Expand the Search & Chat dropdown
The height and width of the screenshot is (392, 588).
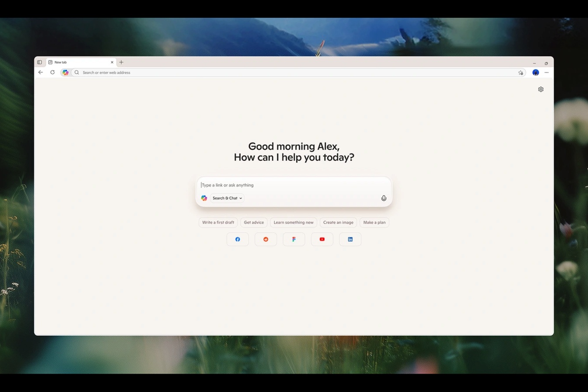click(227, 198)
